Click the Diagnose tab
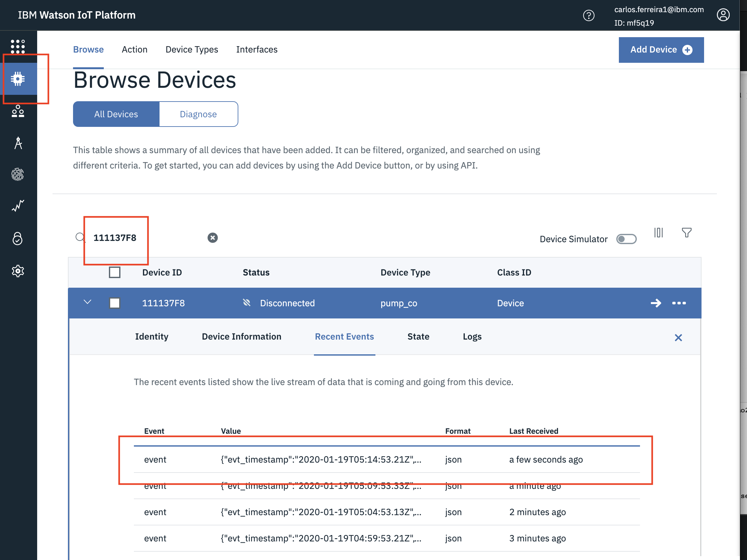Screen dimensions: 747x560 (x=198, y=113)
